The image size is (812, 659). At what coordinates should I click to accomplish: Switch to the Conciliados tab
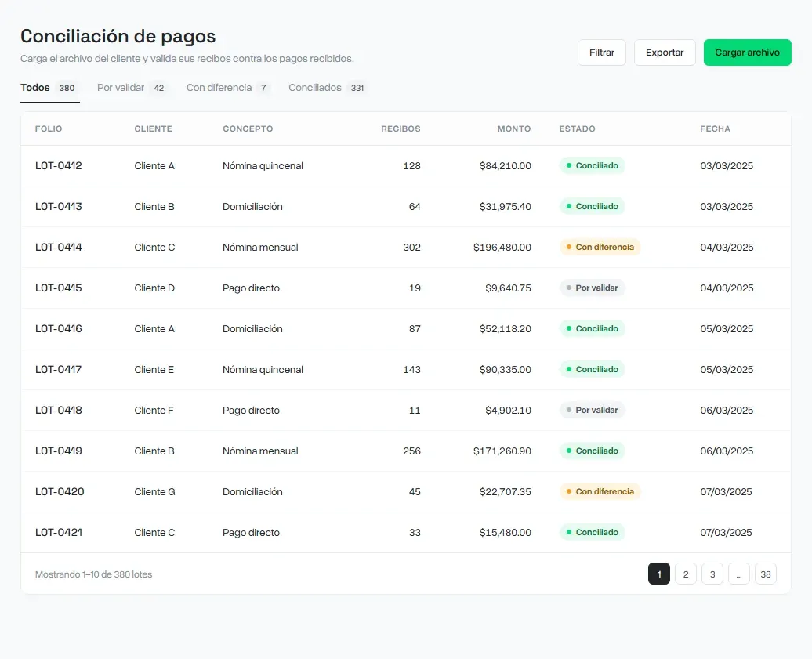click(x=327, y=88)
